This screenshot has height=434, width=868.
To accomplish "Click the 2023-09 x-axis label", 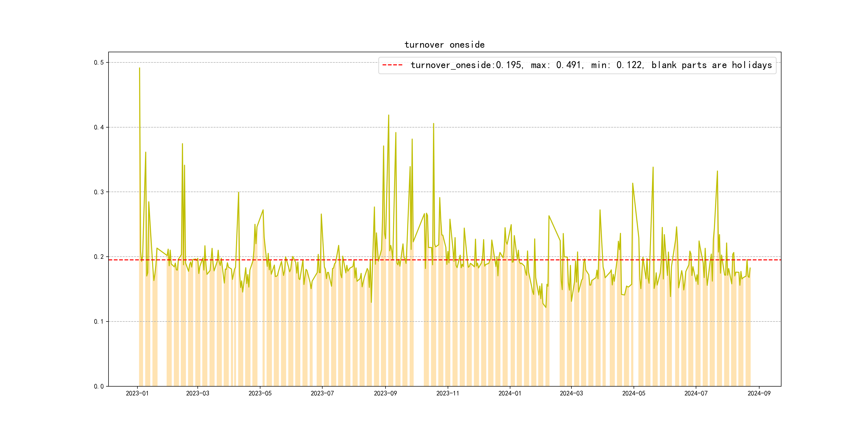I will click(x=385, y=393).
